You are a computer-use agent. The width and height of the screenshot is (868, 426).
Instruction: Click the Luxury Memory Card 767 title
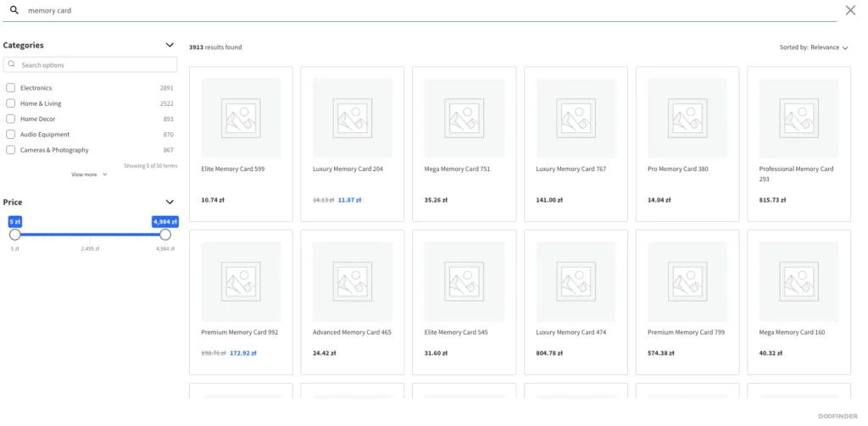point(570,169)
